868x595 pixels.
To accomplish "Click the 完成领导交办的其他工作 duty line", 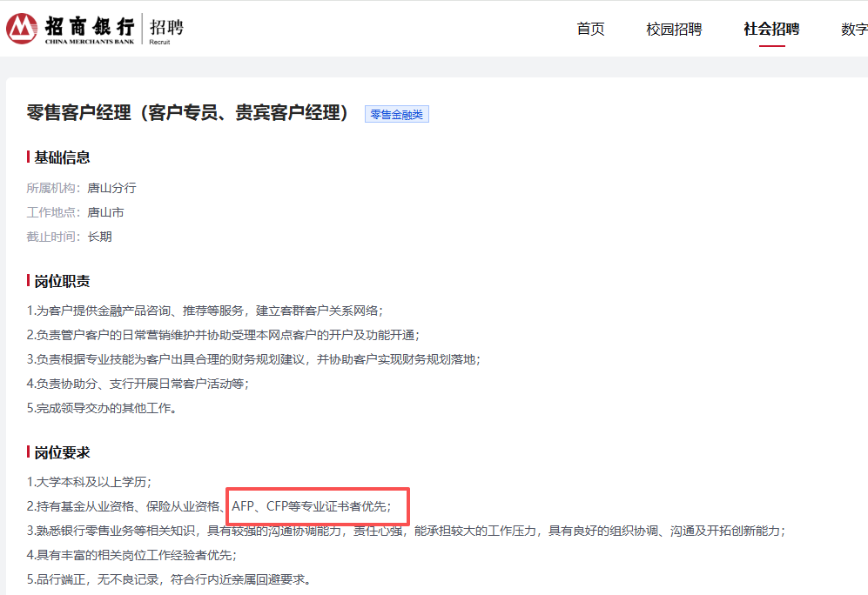I will tap(102, 407).
